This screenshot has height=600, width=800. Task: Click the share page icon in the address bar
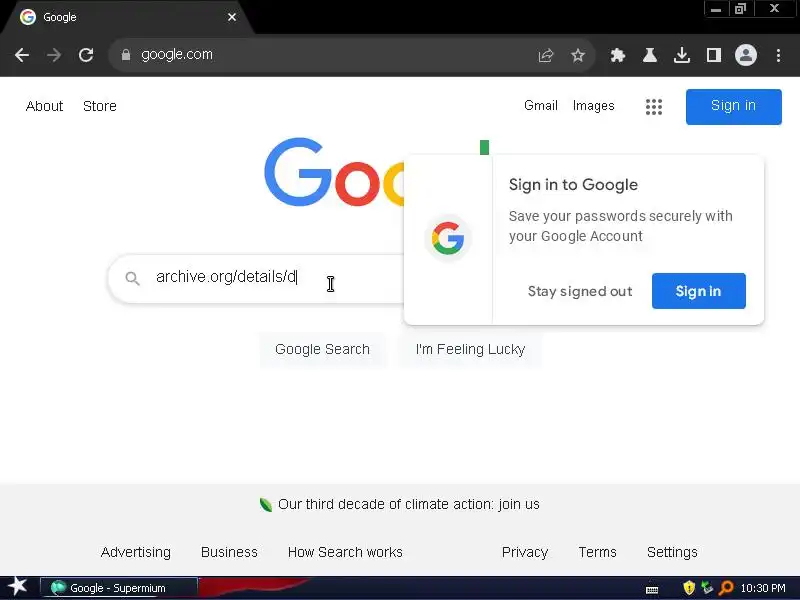click(545, 55)
